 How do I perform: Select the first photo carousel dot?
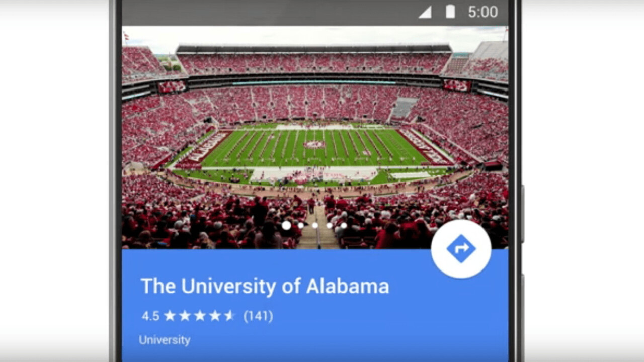coord(286,225)
